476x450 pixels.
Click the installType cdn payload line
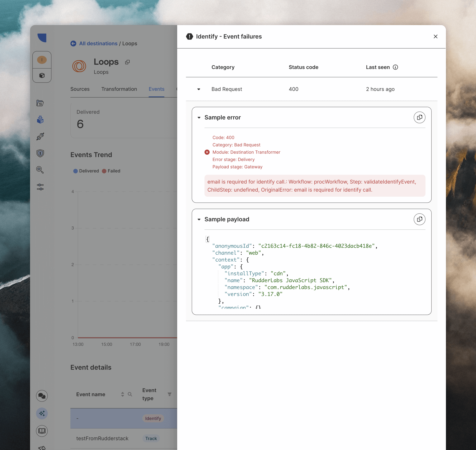coord(256,273)
